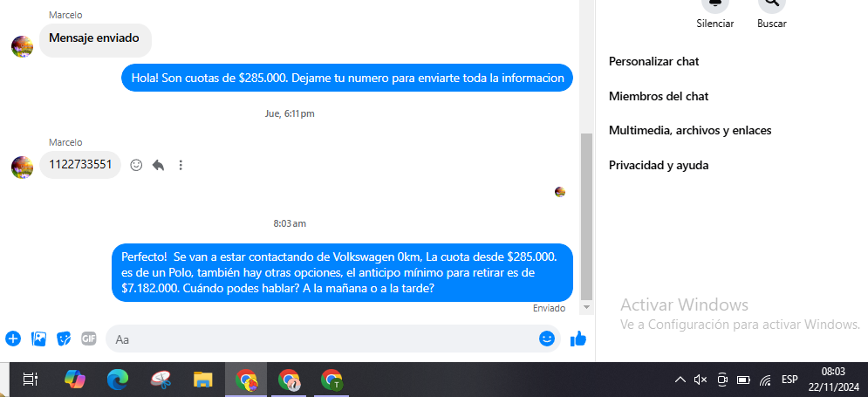Screen dimensions: 868x397
Task: Open more options for 1122733551 message
Action: (181, 165)
